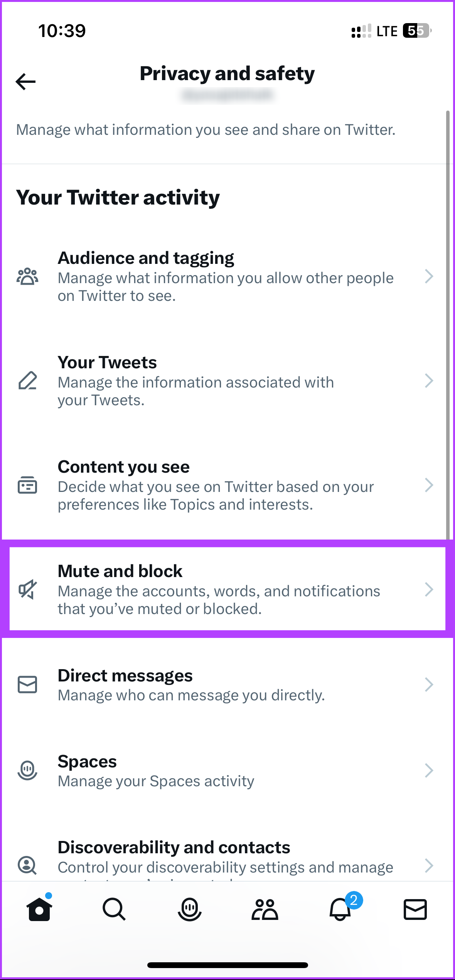Tap the Your Tweets pencil icon
This screenshot has height=980, width=455.
click(28, 381)
